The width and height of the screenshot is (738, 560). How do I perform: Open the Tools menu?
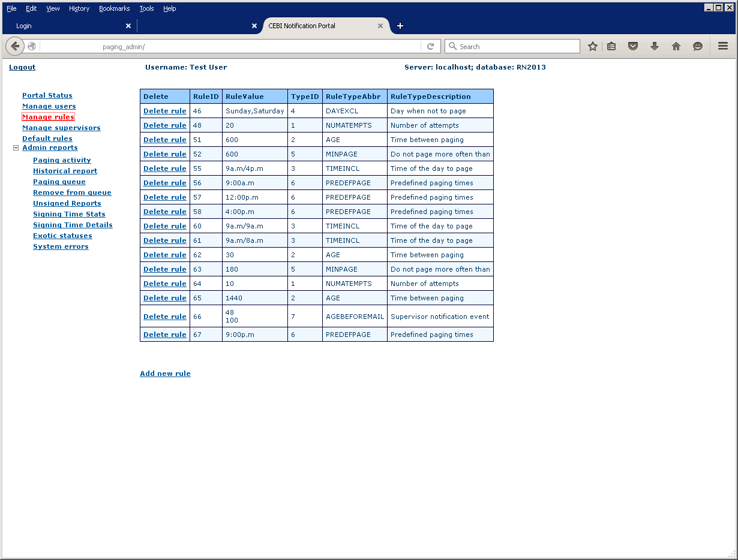tap(146, 8)
